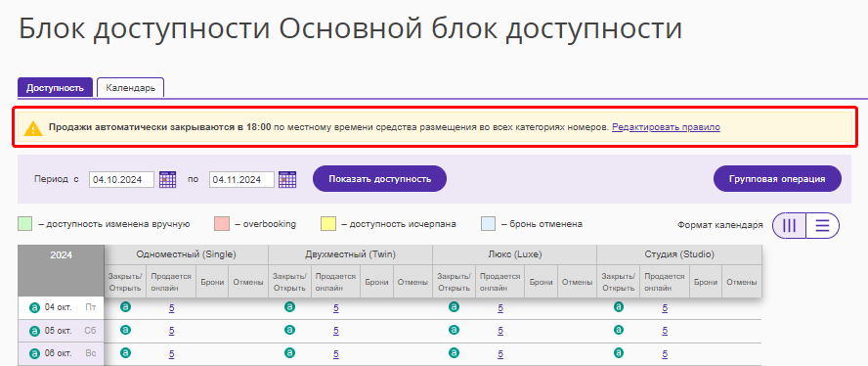Open Studio online count 5 for 06 окт.
Viewport: 868px width, 366px height.
665,354
